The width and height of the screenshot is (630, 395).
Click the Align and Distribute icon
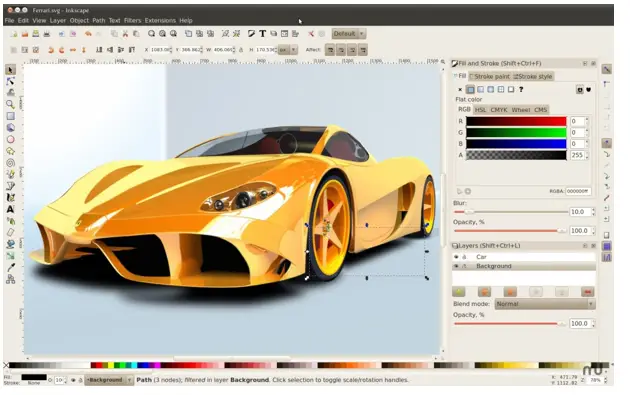[295, 34]
